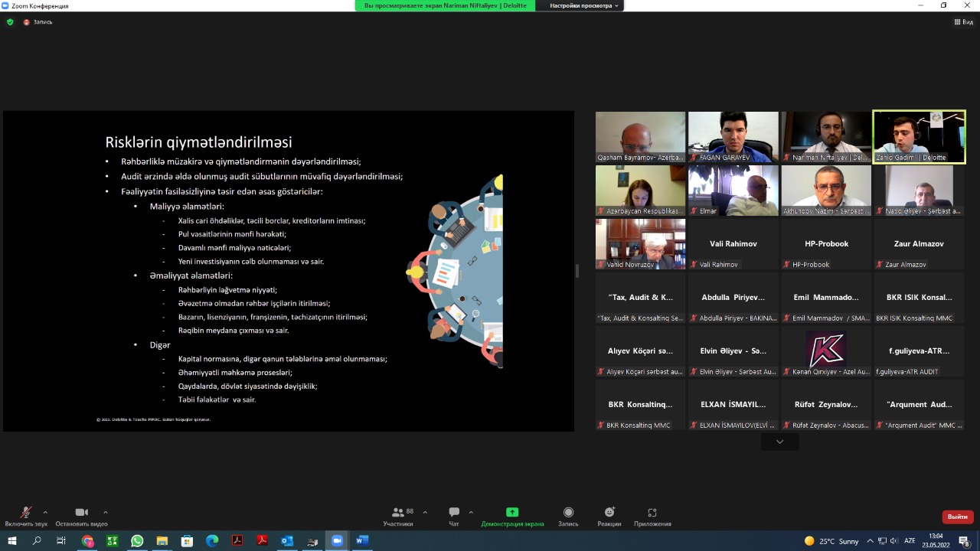Open the Вид layout menu

[963, 22]
